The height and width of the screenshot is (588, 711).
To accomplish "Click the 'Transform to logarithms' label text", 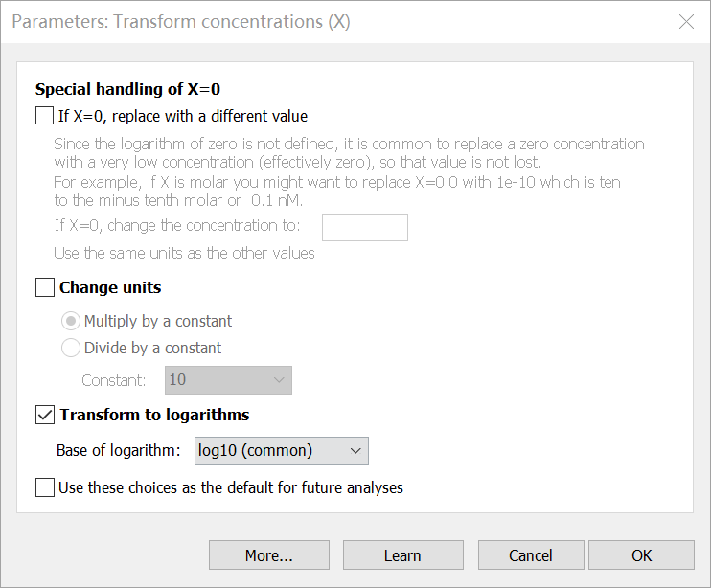I will click(154, 415).
